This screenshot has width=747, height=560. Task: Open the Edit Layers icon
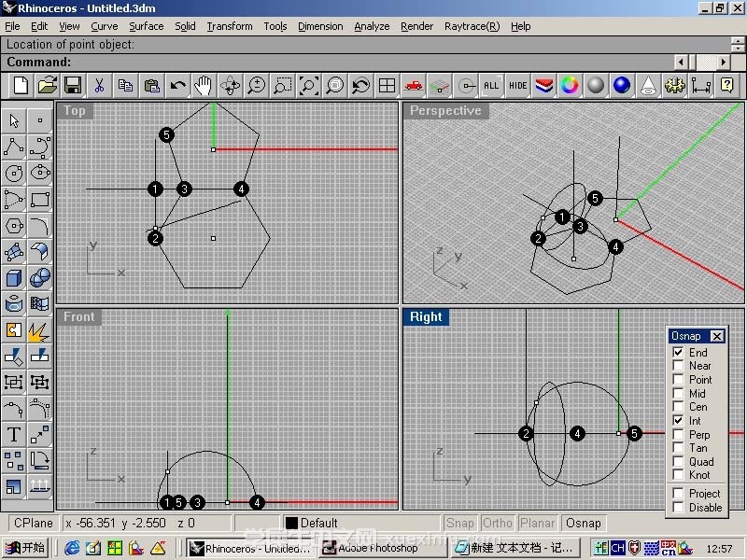click(x=543, y=86)
